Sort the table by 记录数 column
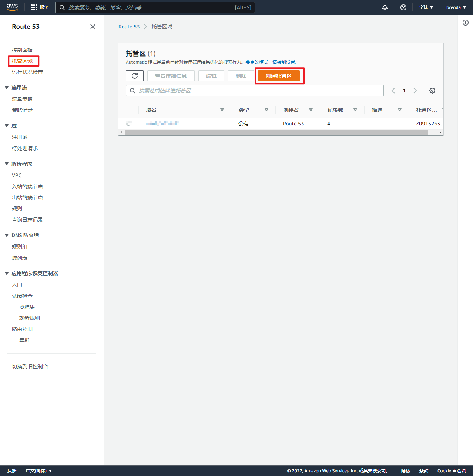473x476 pixels. [355, 110]
